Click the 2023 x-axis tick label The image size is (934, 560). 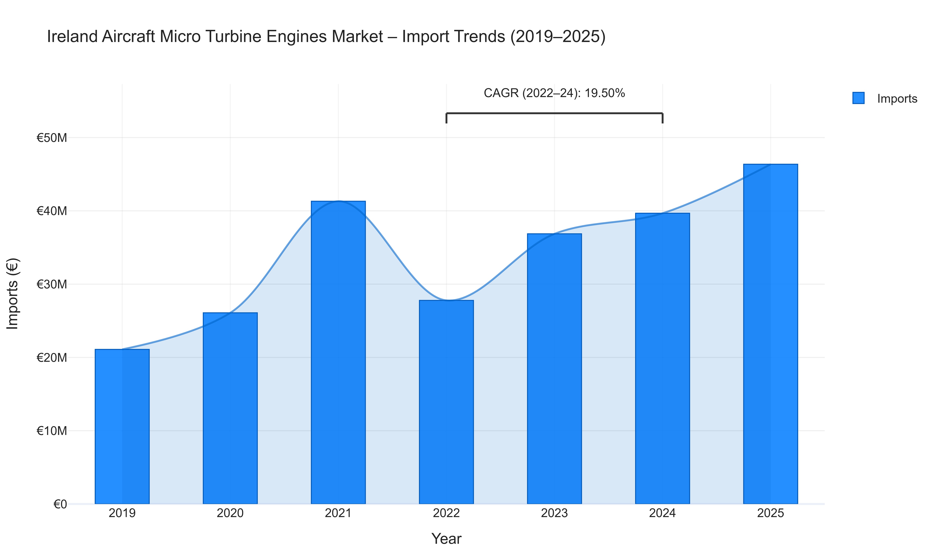554,513
